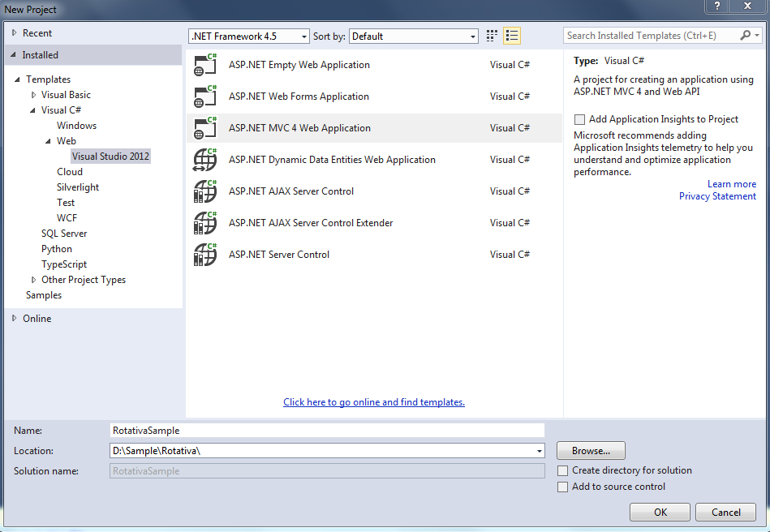Select the Test template category
Image resolution: width=770 pixels, height=532 pixels.
click(x=66, y=203)
